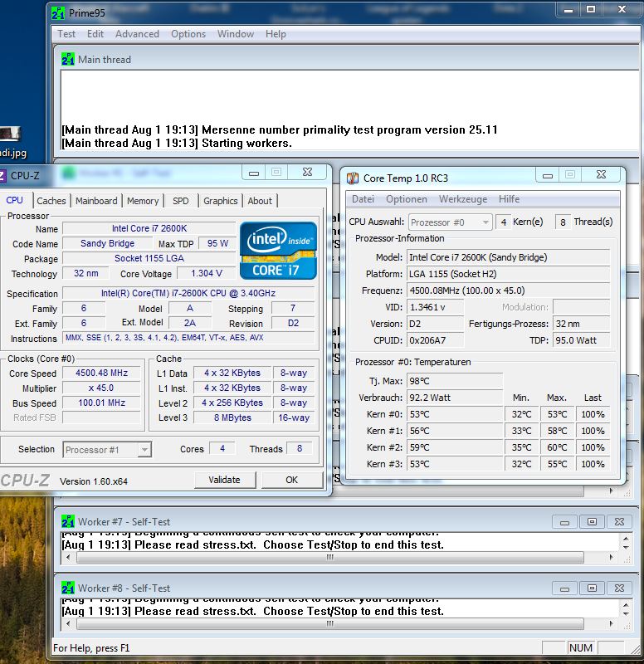Click Worker #7 scroll down arrow
Screen dimensions: 644x664
click(627, 547)
